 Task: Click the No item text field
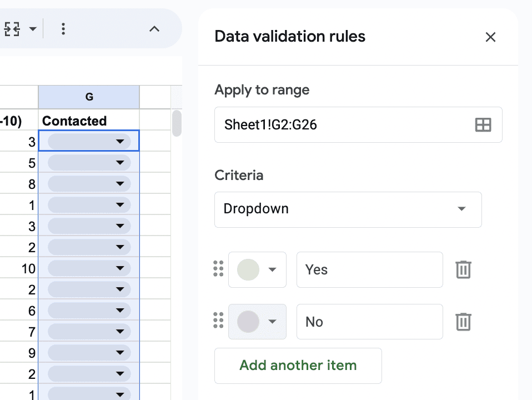(369, 322)
